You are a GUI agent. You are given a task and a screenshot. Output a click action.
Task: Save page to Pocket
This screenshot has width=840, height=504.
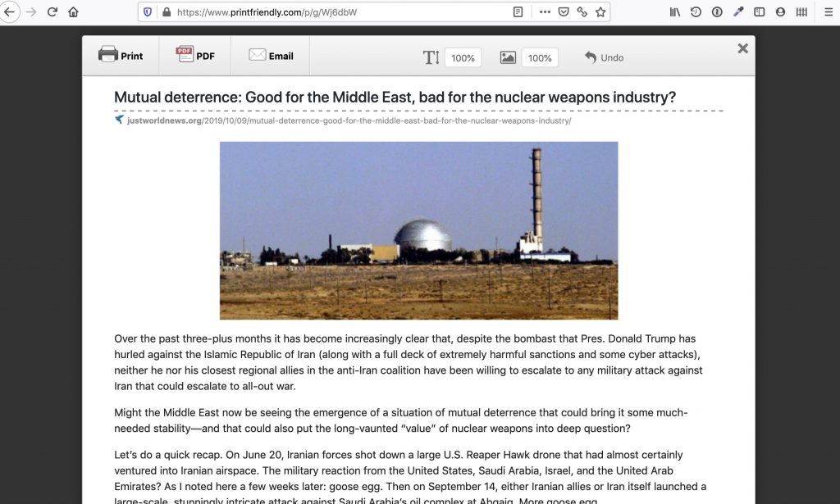click(564, 12)
